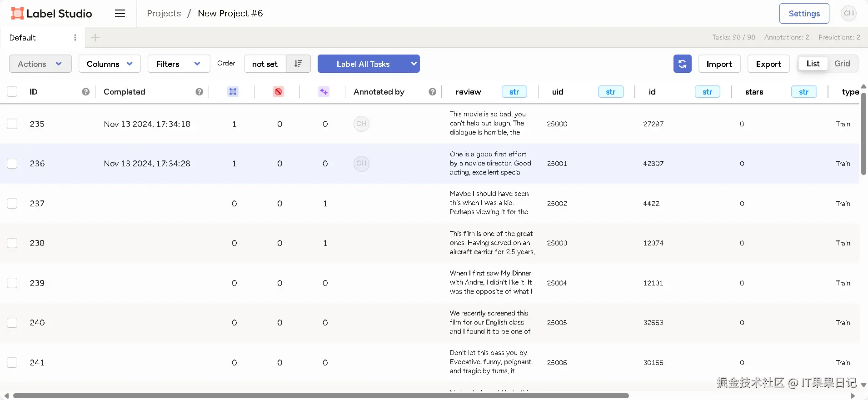Expand the Actions dropdown
Image resolution: width=868 pixels, height=400 pixels.
40,64
